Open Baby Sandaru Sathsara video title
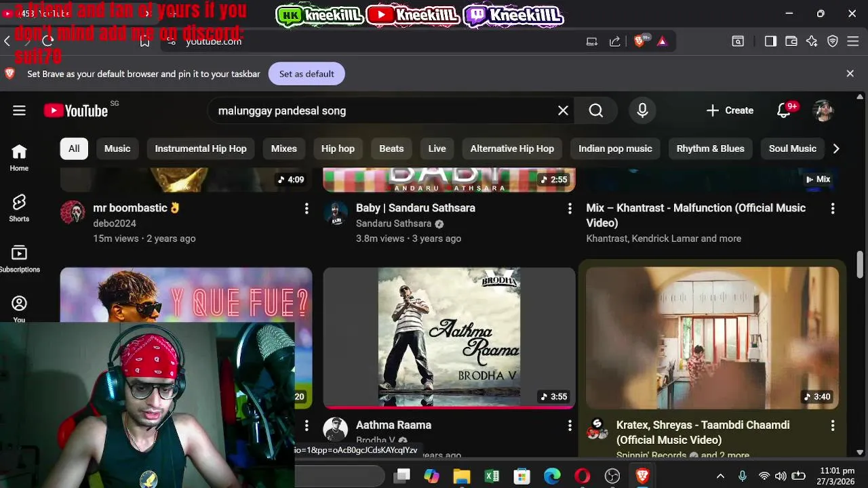The height and width of the screenshot is (488, 868). click(x=416, y=208)
